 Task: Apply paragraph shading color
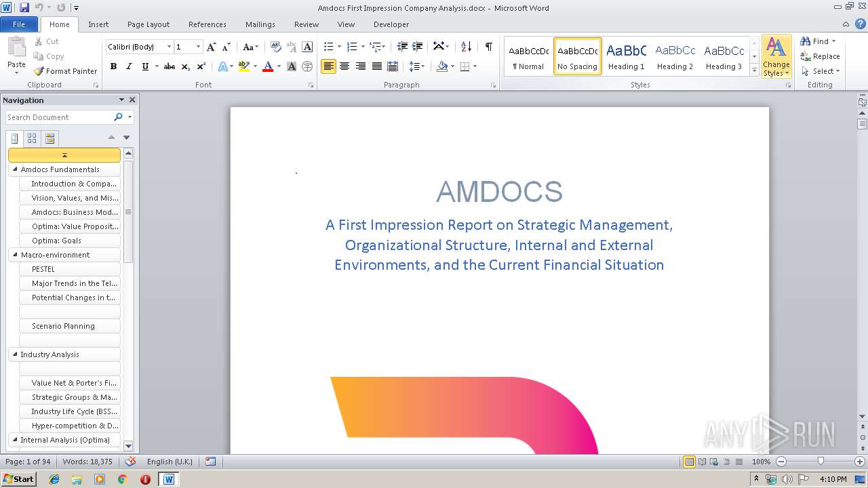tap(442, 66)
